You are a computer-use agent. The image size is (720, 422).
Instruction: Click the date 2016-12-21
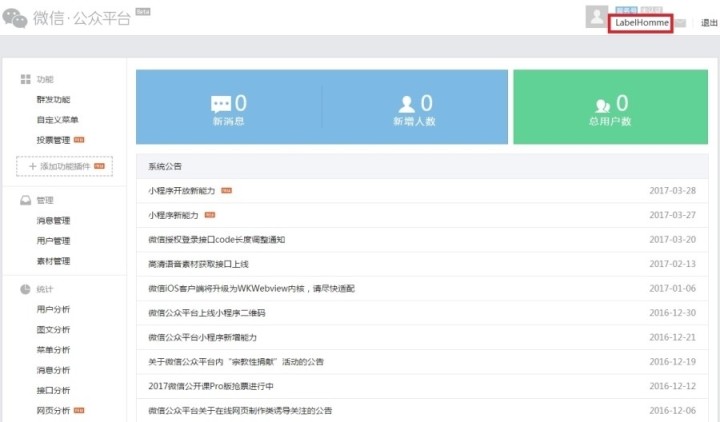click(672, 337)
